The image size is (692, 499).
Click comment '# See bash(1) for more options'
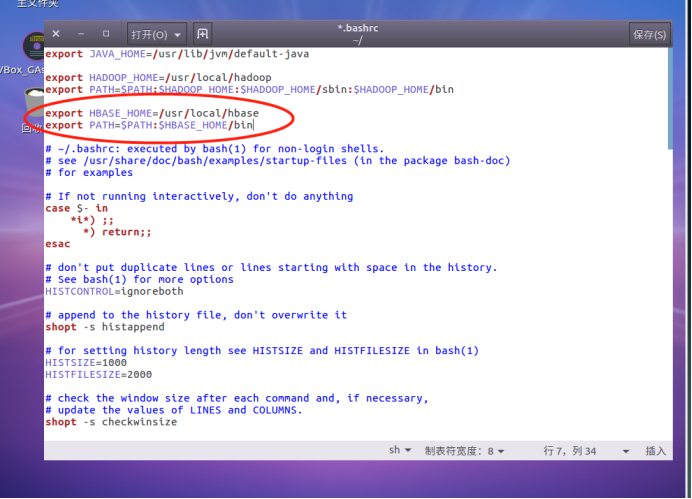pos(139,280)
